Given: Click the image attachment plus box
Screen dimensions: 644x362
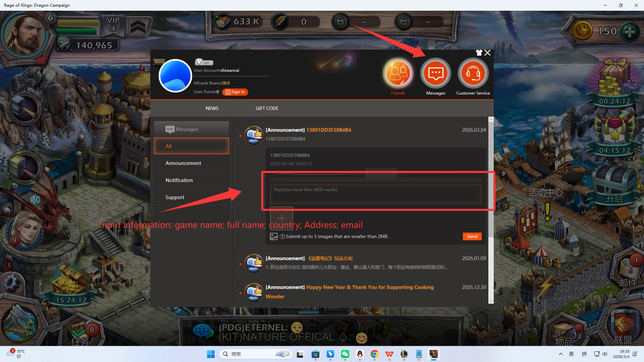Looking at the screenshot, I should (x=281, y=218).
